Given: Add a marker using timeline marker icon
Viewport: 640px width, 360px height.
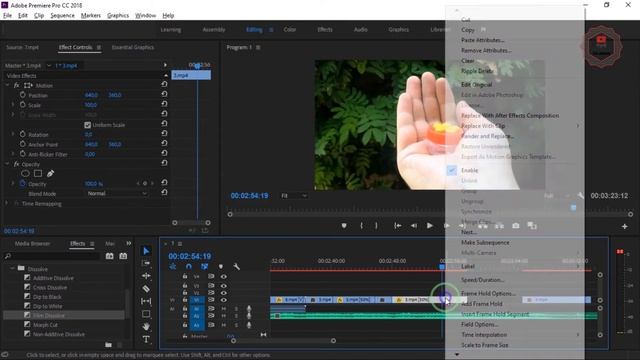Looking at the screenshot, I should [221, 267].
